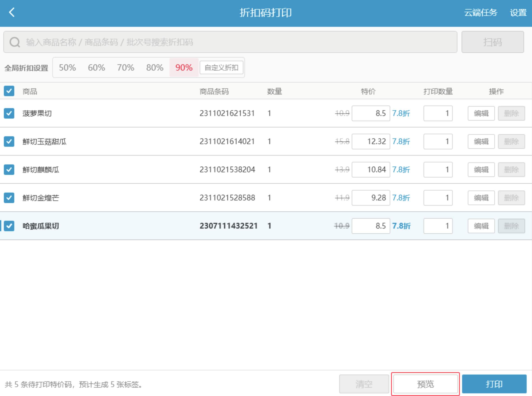Go back using the header arrow
The image size is (532, 396).
point(12,12)
